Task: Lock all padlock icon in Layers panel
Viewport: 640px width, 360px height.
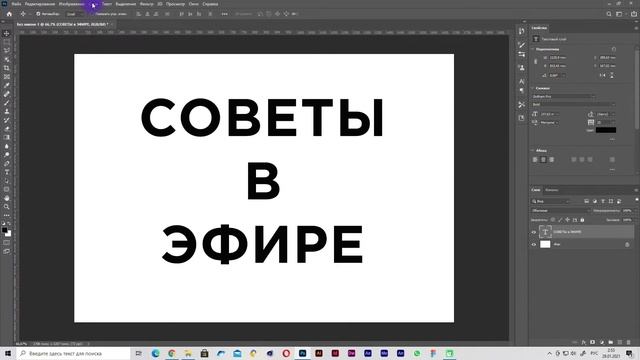Action: tap(582, 220)
